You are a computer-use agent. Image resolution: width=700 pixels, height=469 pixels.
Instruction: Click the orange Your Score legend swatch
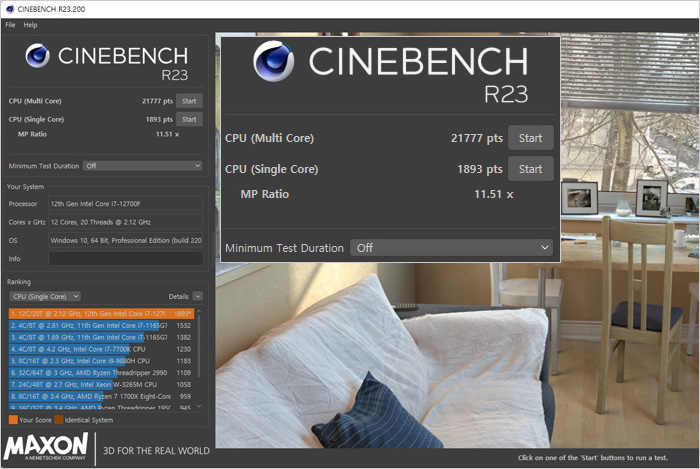[12, 420]
